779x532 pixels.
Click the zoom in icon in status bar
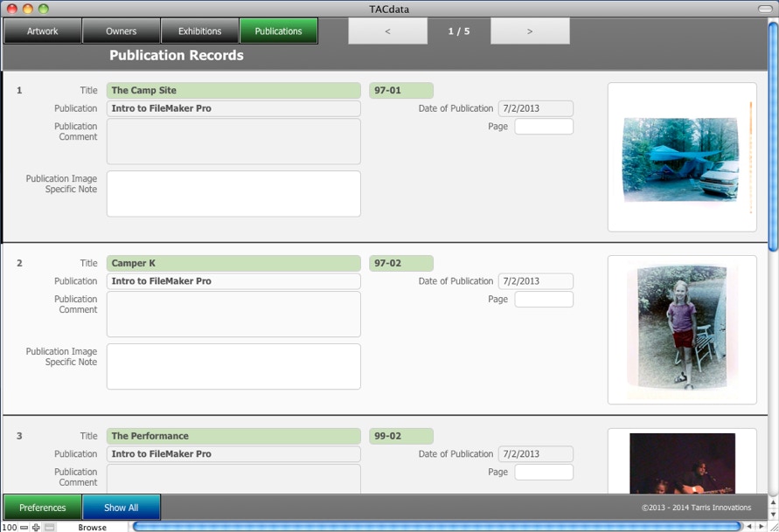(36, 528)
